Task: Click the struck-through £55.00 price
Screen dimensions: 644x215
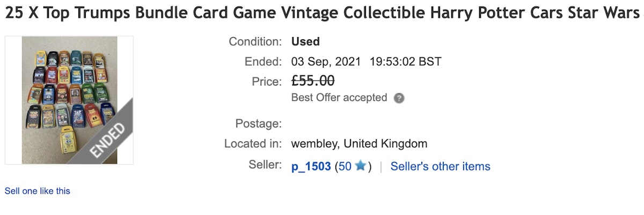Action: 313,81
